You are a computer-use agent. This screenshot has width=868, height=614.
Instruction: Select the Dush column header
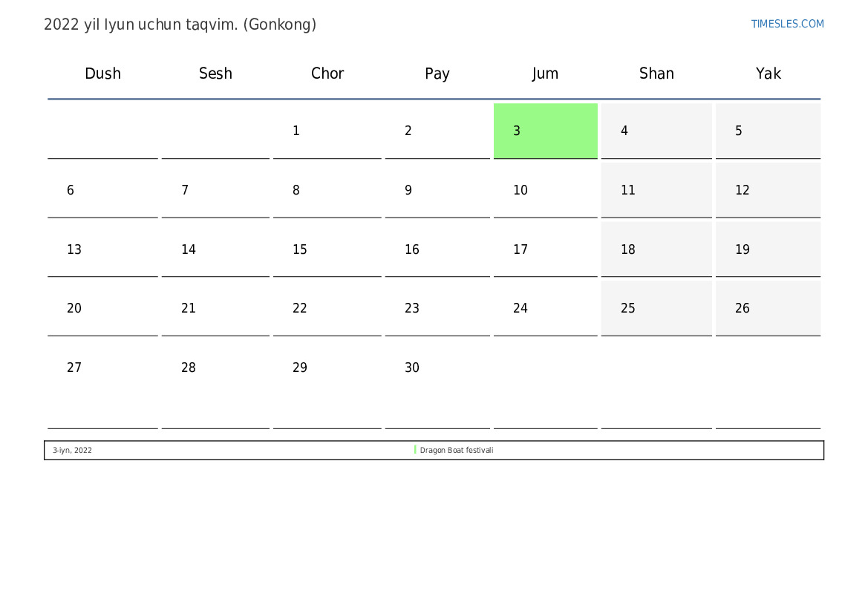coord(102,74)
